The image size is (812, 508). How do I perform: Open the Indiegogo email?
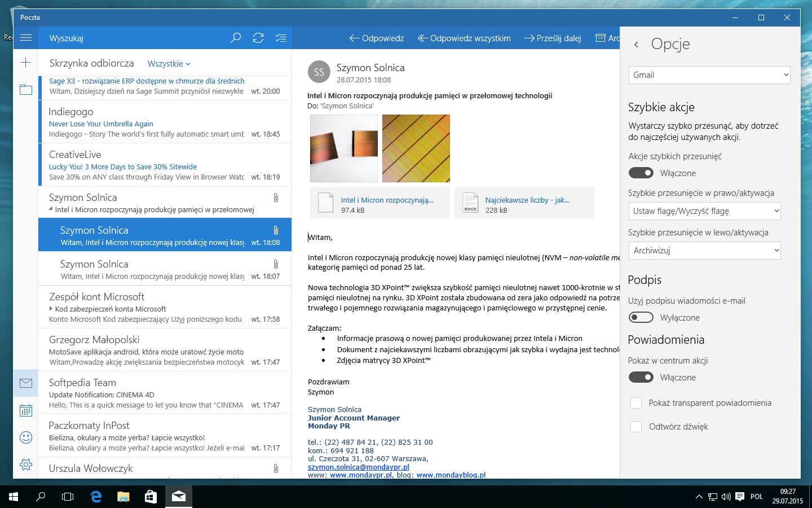point(165,122)
